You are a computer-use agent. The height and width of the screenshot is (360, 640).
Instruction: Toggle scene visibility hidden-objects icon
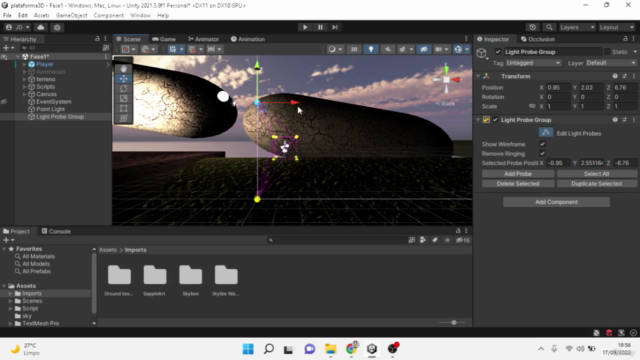[x=424, y=49]
